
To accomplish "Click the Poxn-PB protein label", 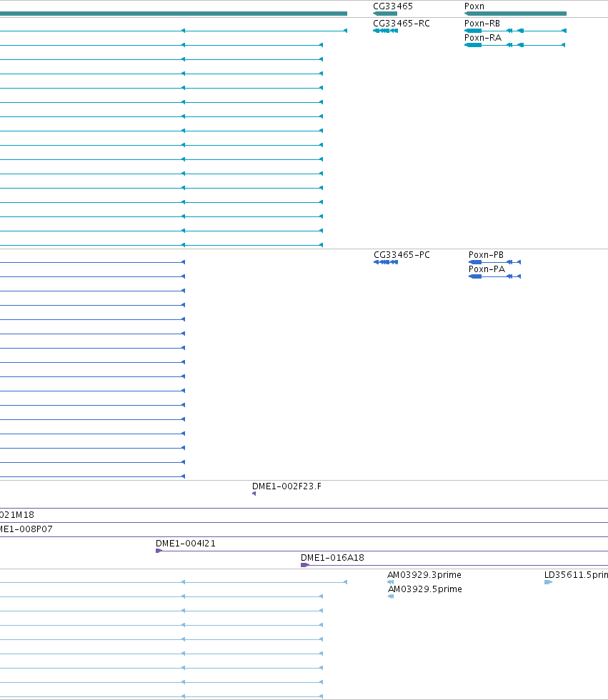I will (x=486, y=254).
